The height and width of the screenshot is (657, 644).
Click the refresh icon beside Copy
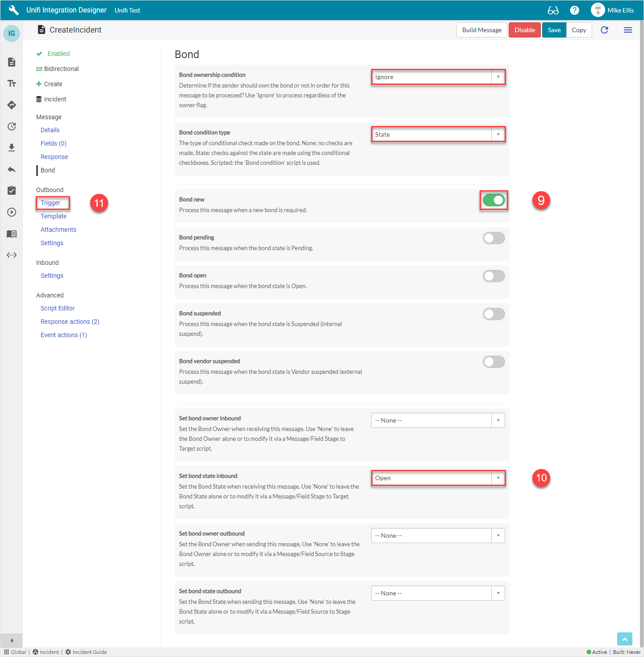point(604,30)
